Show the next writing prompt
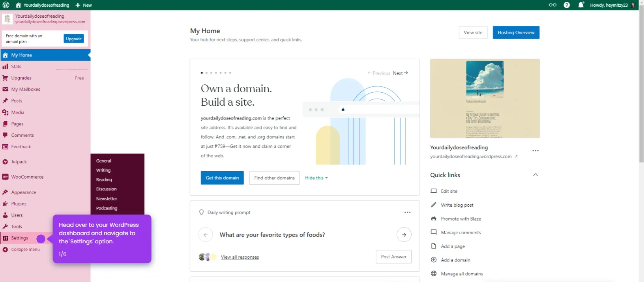Screen dimensions: 644x282 404,235
